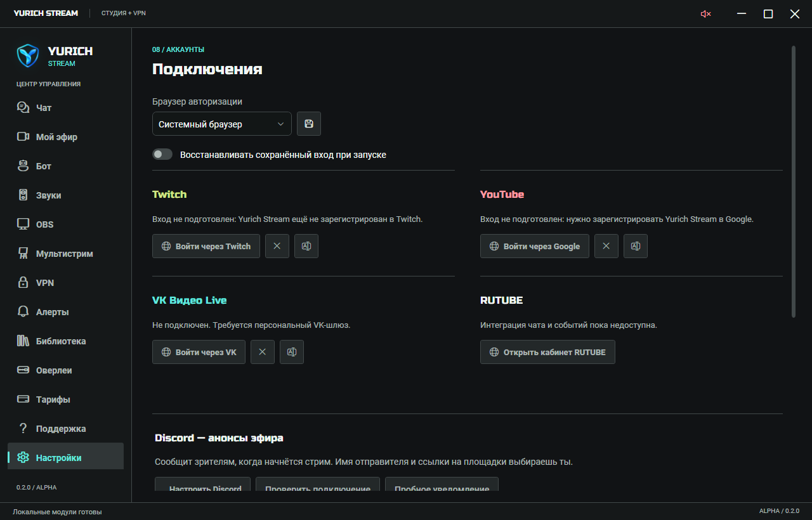Image resolution: width=812 pixels, height=520 pixels.
Task: Open the RUTUBE cabinet button
Action: (547, 352)
